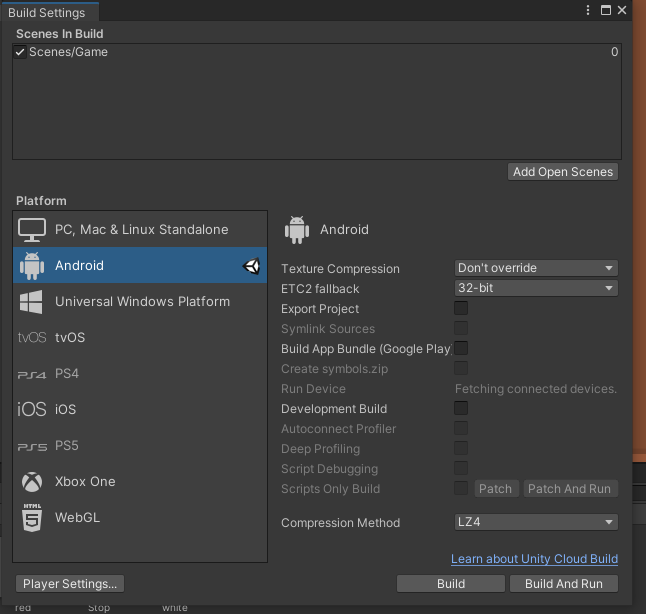Toggle the Create symbols.zip checkbox

tap(461, 368)
